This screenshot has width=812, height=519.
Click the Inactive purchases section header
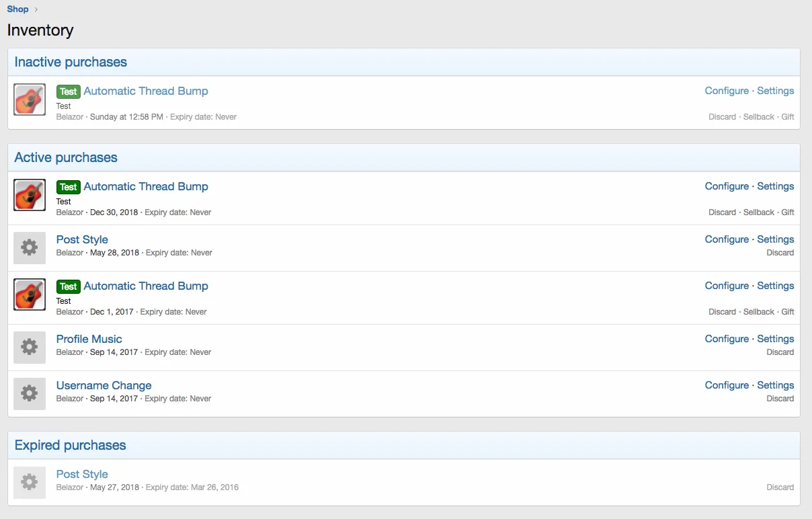coord(71,62)
